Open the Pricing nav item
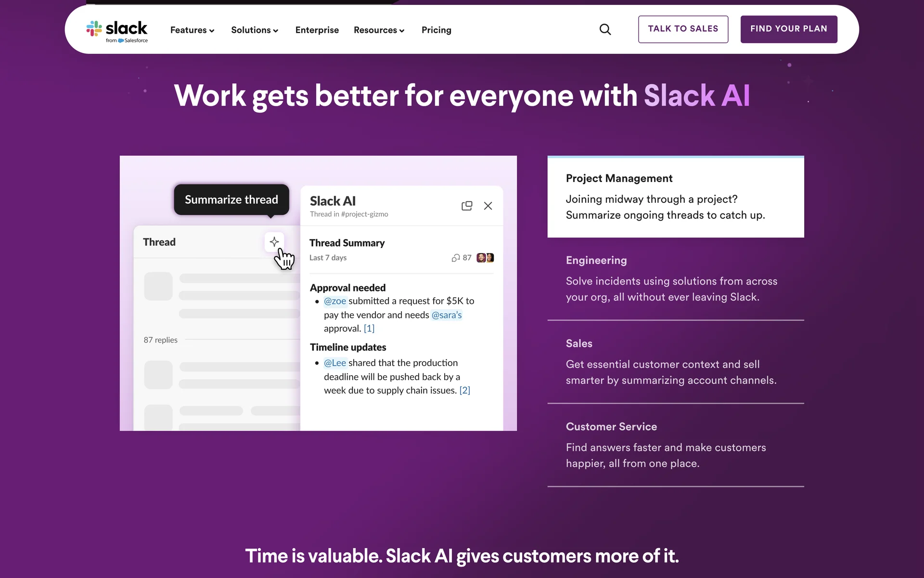This screenshot has height=578, width=924. pyautogui.click(x=436, y=30)
